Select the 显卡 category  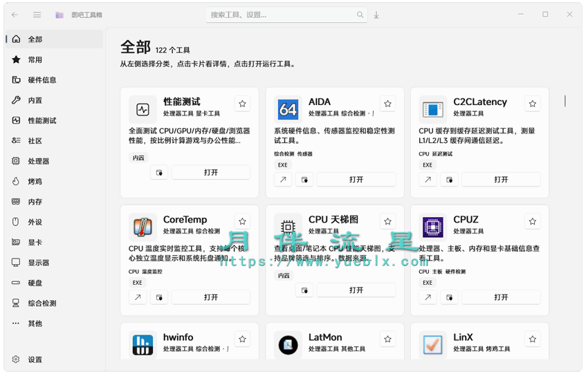55,242
